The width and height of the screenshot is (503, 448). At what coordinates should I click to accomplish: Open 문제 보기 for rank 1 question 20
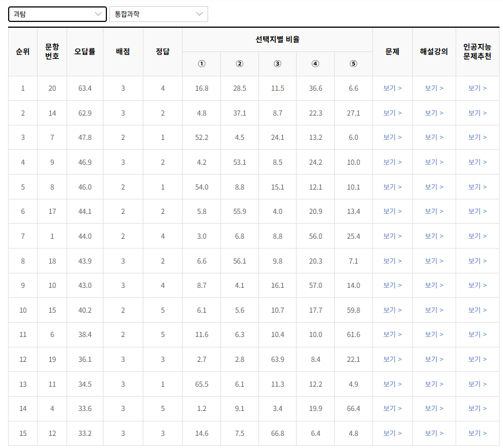[392, 88]
